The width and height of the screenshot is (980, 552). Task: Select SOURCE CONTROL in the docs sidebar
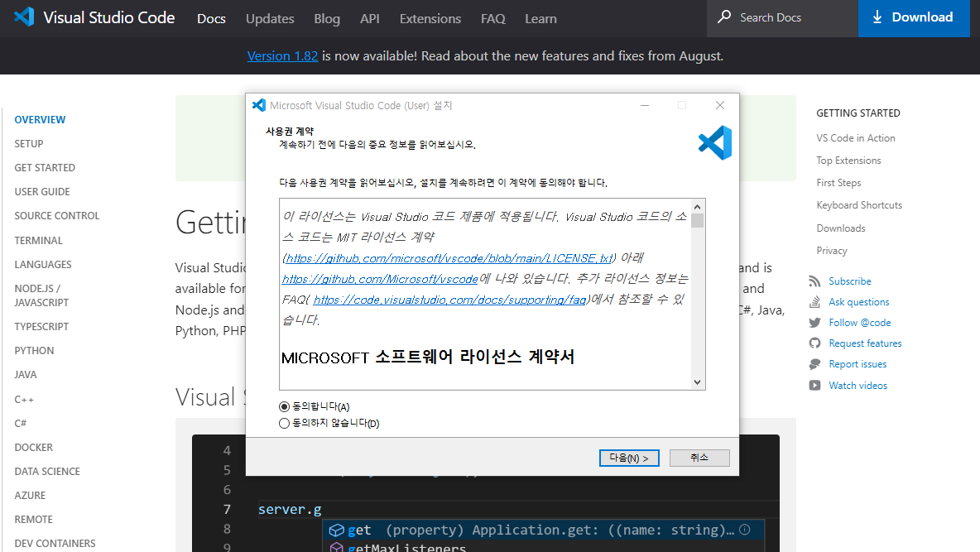coord(57,216)
